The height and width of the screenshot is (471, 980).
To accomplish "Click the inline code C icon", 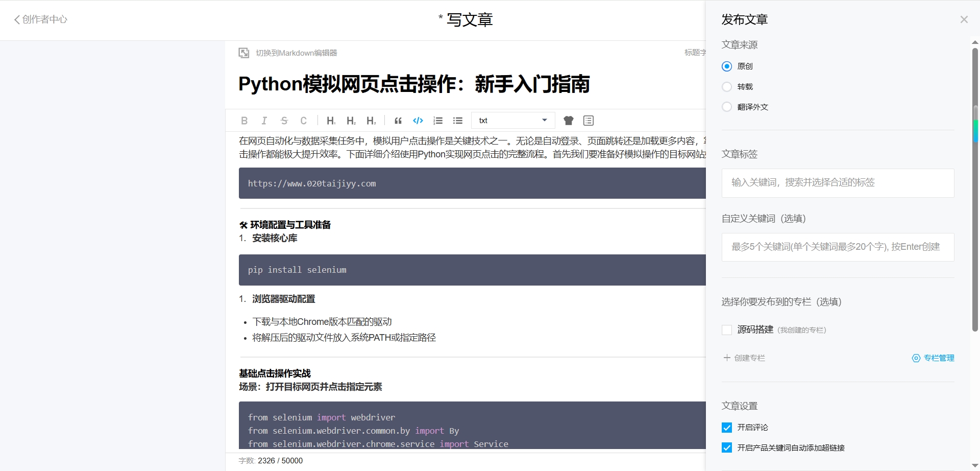I will [x=304, y=121].
